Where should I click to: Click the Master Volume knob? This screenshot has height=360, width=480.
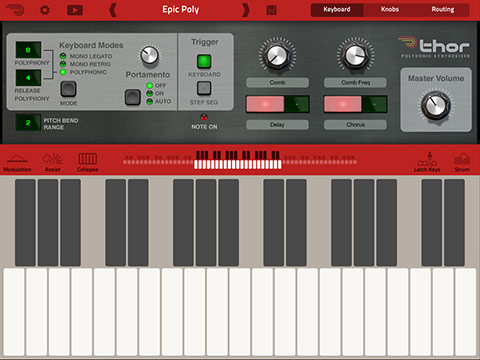click(x=435, y=105)
